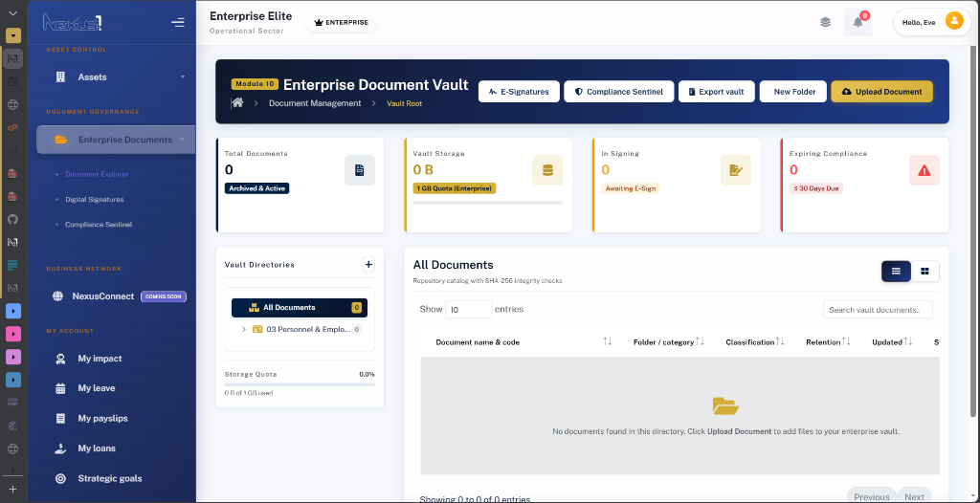Click New Folder button
This screenshot has height=503, width=980.
pyautogui.click(x=794, y=91)
